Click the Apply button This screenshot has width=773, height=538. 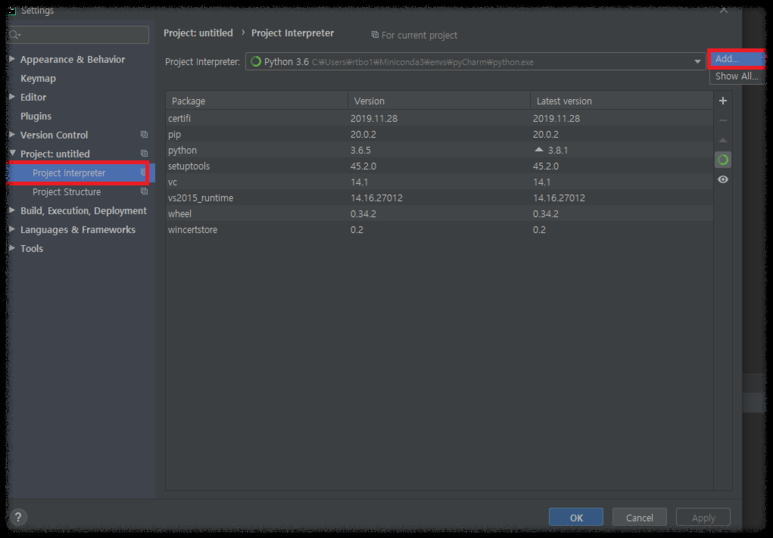coord(703,518)
